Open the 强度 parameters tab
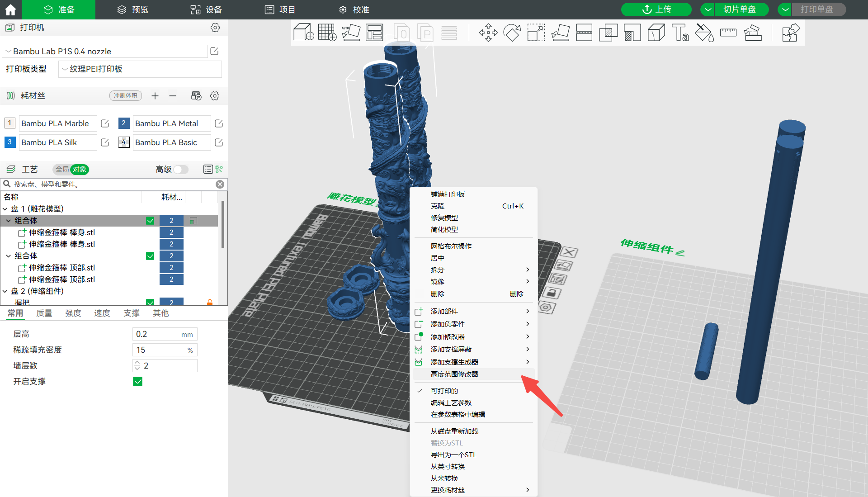This screenshot has height=497, width=868. point(73,313)
